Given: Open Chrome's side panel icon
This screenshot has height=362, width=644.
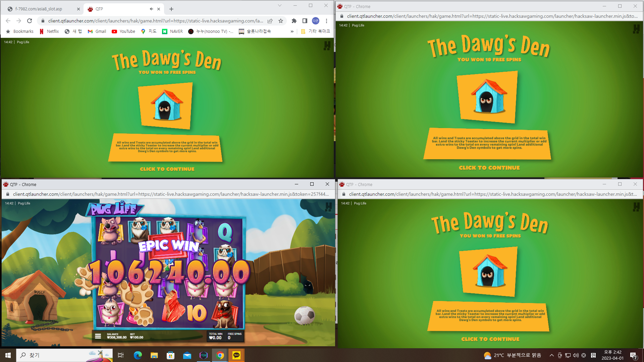Looking at the screenshot, I should click(x=305, y=21).
